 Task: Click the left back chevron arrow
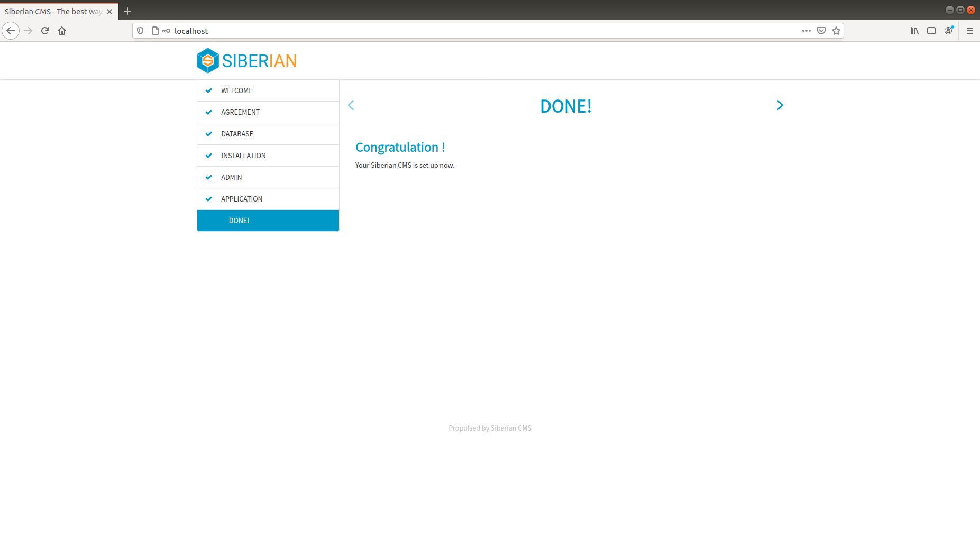351,105
